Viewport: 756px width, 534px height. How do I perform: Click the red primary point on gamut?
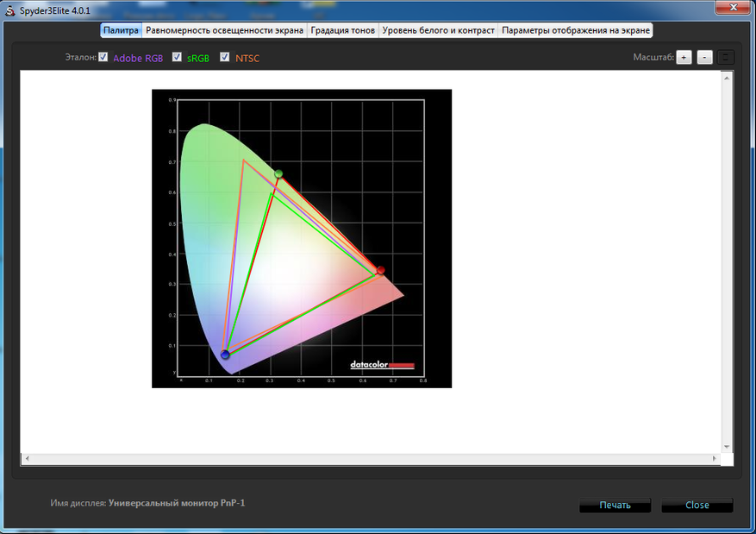(380, 270)
